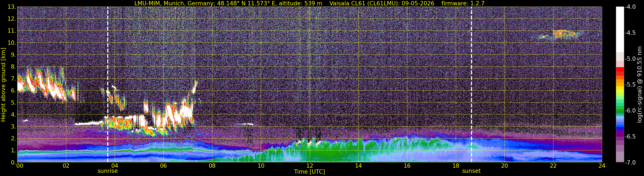Click the '9.' height tick label
The image size is (644, 176).
13,55
